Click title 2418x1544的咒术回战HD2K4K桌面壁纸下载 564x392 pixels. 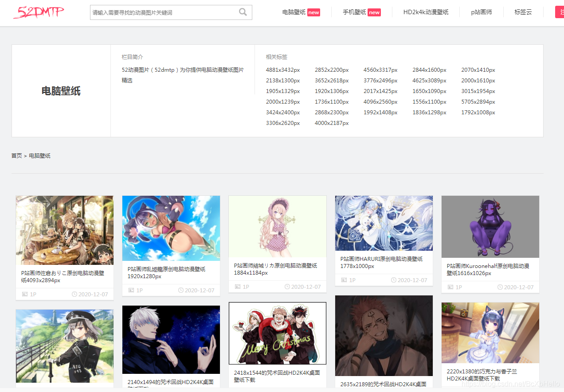[277, 376]
